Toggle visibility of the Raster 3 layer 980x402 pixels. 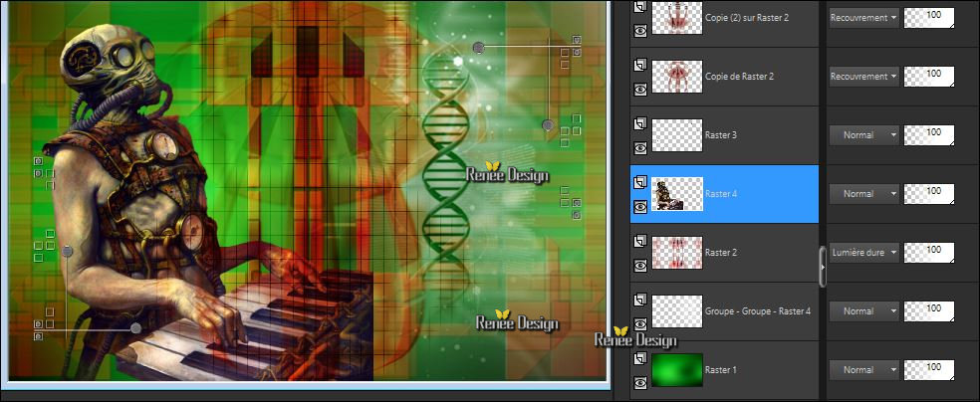pos(640,148)
